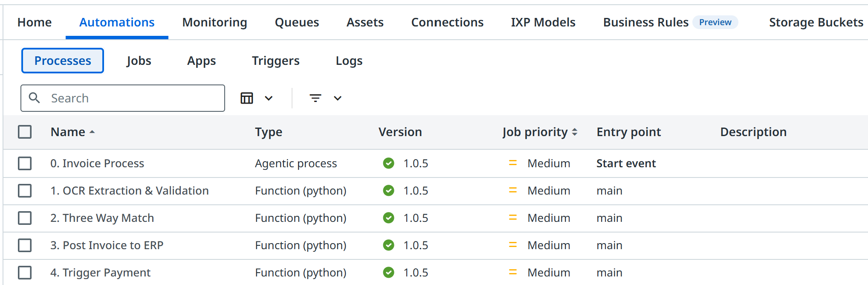Image resolution: width=868 pixels, height=285 pixels.
Task: Open the column chooser table icon
Action: [x=247, y=98]
